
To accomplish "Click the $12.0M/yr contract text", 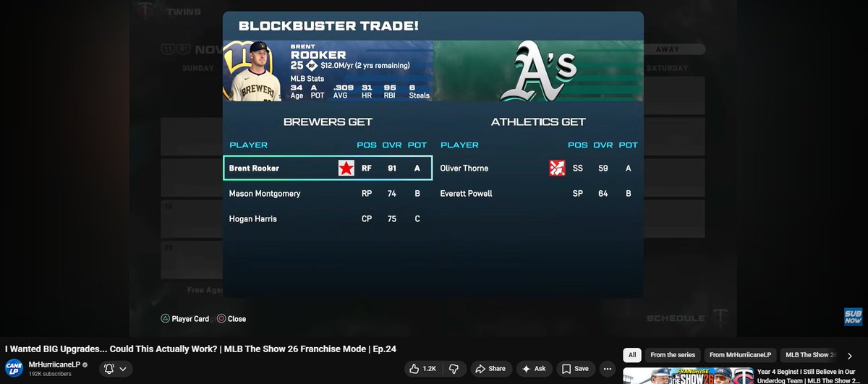I will pos(365,65).
